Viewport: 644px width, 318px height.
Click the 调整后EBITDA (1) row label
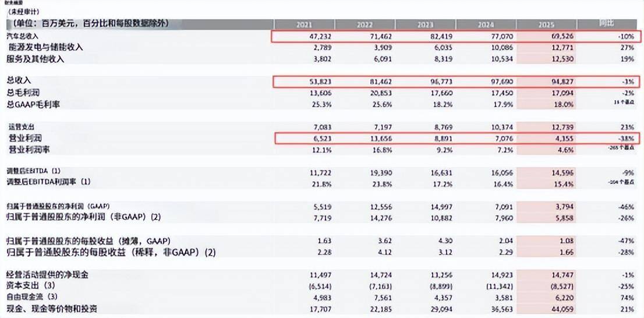pyautogui.click(x=34, y=172)
